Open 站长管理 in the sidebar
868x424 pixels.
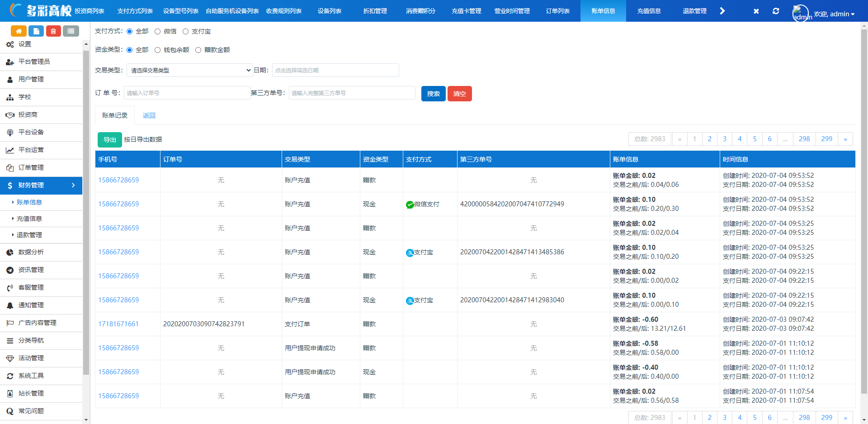(41, 394)
